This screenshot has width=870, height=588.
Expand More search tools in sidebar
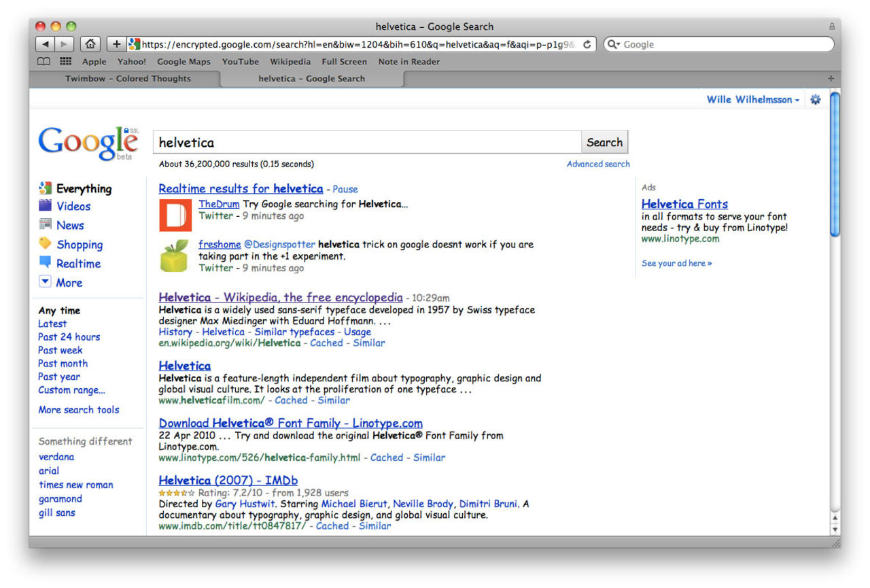click(78, 410)
